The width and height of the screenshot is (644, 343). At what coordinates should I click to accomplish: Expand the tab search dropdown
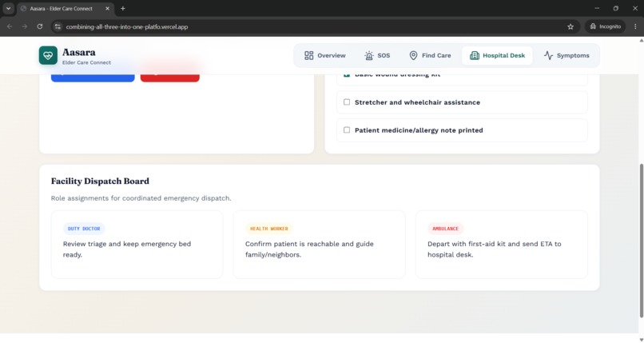point(8,8)
